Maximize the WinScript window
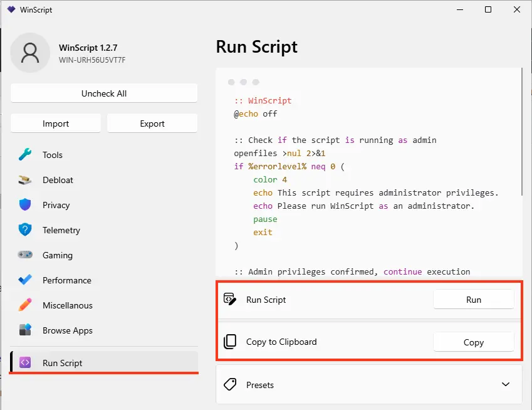This screenshot has width=532, height=410. (488, 9)
